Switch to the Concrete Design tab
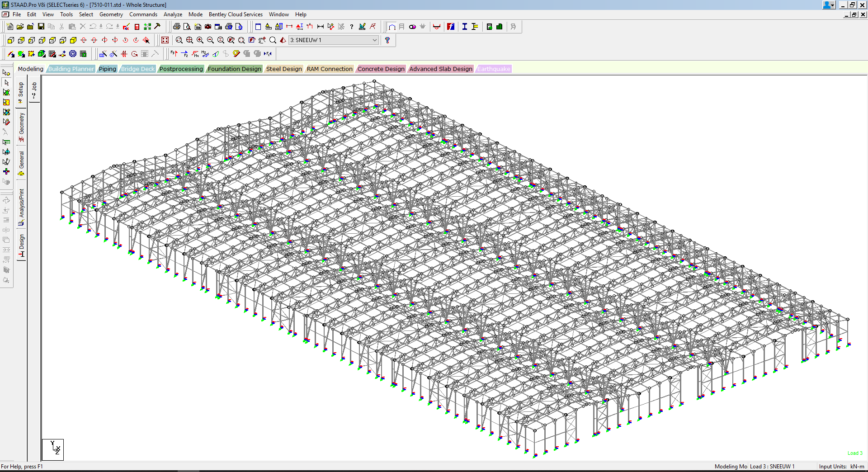Viewport: 868px width, 472px height. pos(381,69)
